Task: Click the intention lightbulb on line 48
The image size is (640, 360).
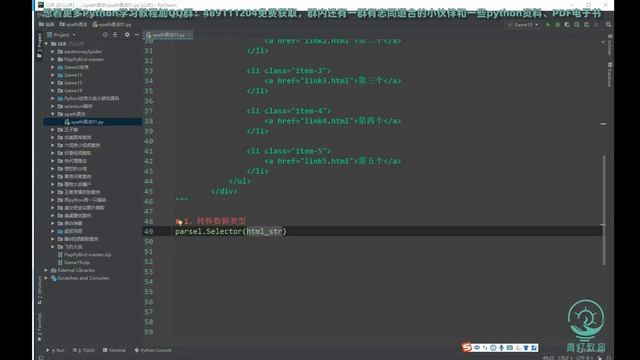Action: pos(179,221)
